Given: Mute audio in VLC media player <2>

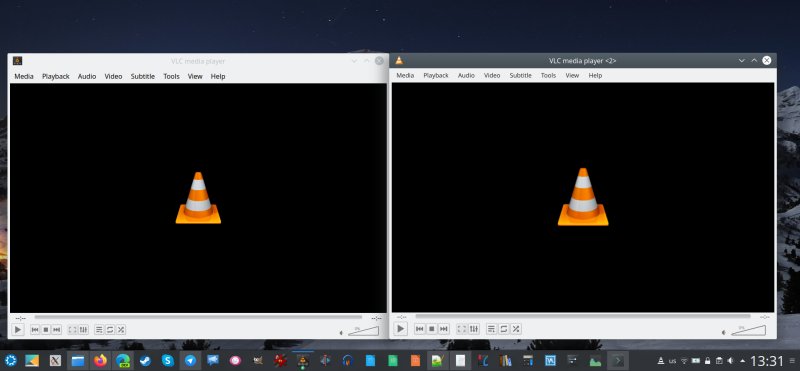Looking at the screenshot, I should [x=723, y=333].
